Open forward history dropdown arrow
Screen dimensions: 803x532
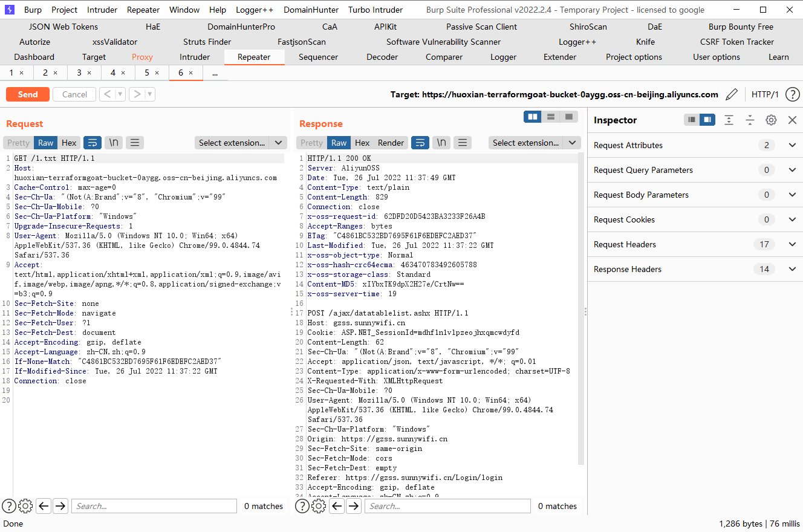click(150, 94)
